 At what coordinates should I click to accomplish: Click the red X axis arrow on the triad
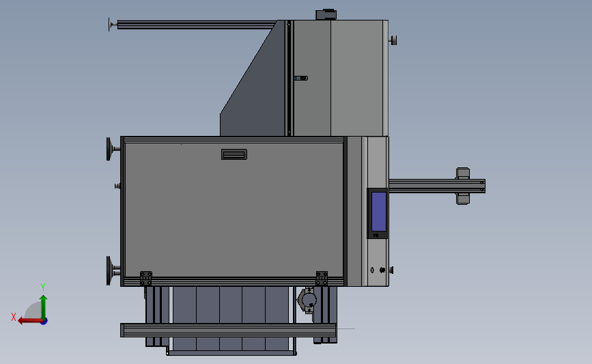[29, 321]
